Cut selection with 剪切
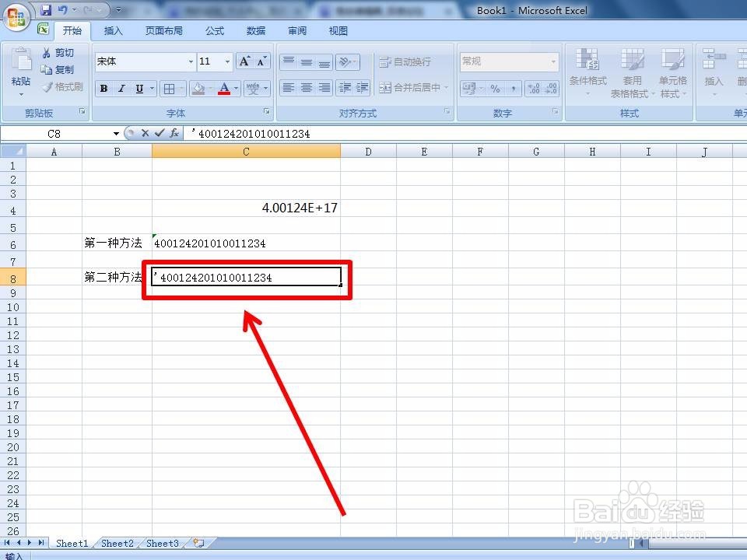This screenshot has width=747, height=560. click(x=58, y=52)
